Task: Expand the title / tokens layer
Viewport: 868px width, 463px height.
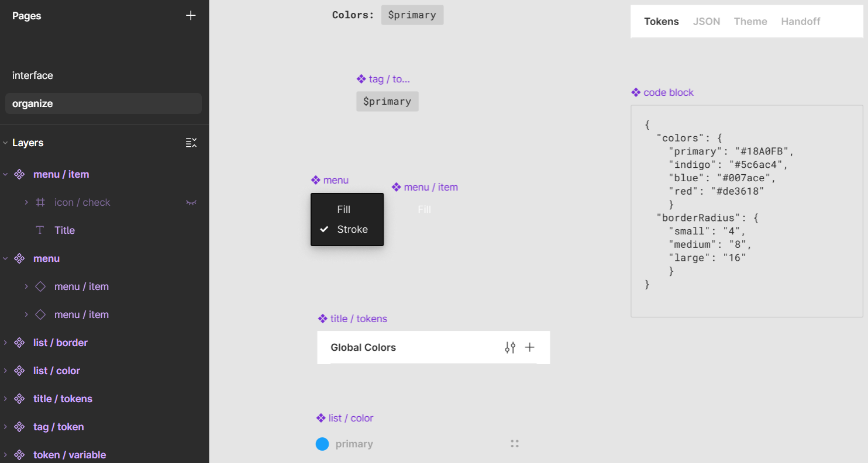Action: pyautogui.click(x=5, y=399)
